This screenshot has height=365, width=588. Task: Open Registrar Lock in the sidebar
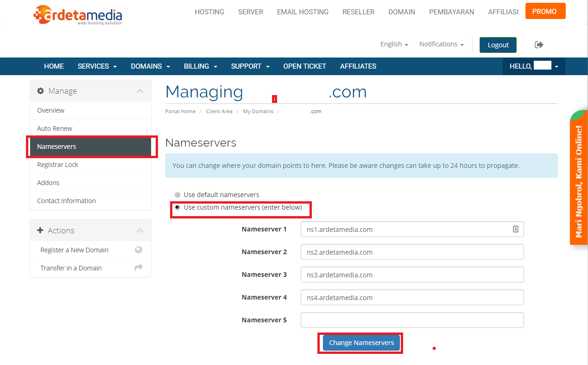pos(58,165)
